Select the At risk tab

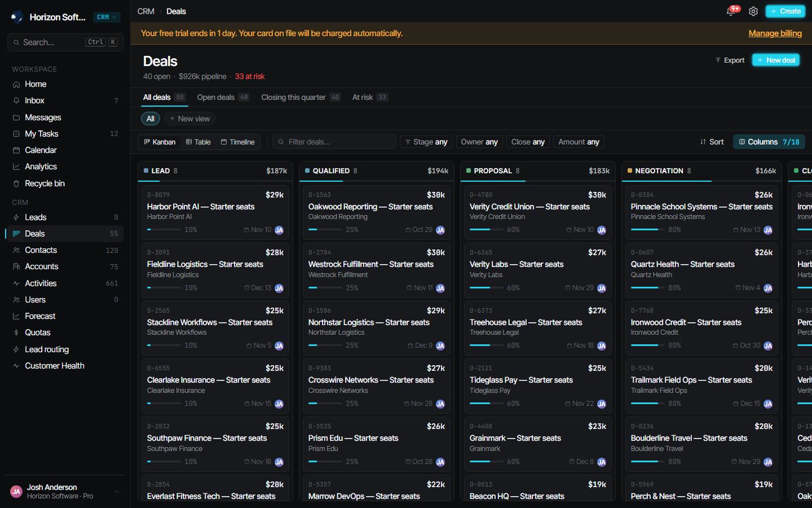(370, 97)
